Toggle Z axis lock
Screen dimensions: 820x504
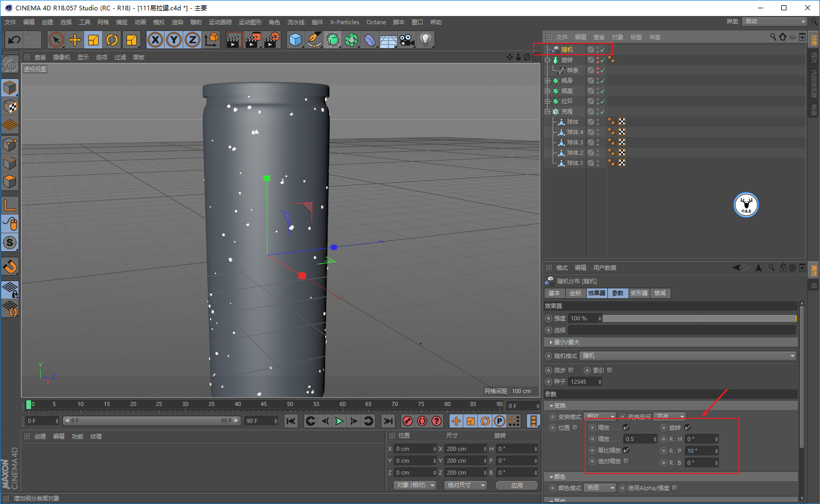[x=192, y=40]
